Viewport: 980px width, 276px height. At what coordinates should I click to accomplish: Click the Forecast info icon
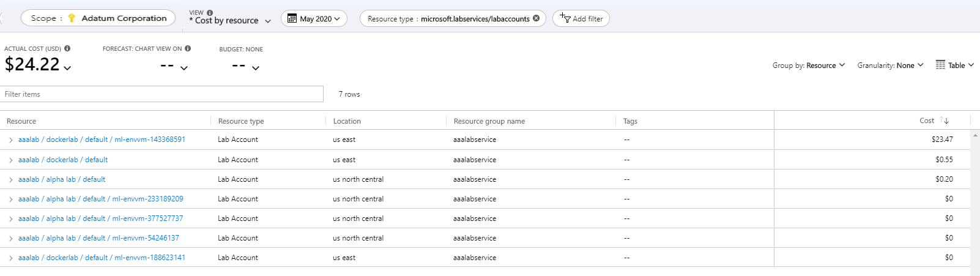pyautogui.click(x=188, y=48)
